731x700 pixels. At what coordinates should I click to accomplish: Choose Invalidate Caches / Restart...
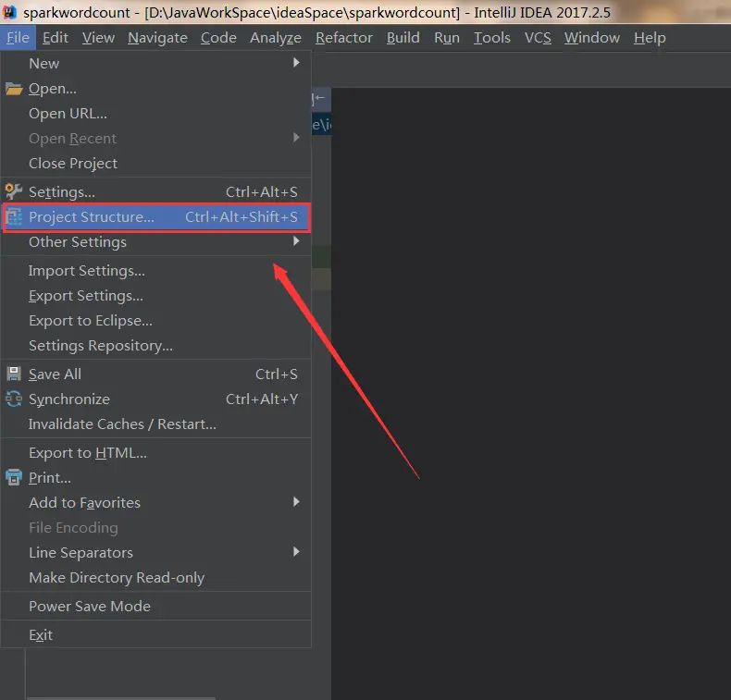(155, 424)
